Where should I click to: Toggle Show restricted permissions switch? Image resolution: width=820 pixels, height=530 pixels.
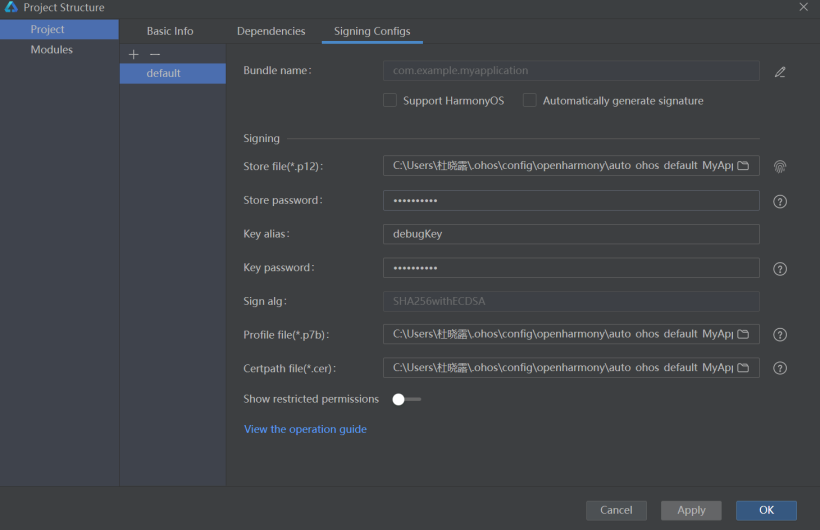406,399
